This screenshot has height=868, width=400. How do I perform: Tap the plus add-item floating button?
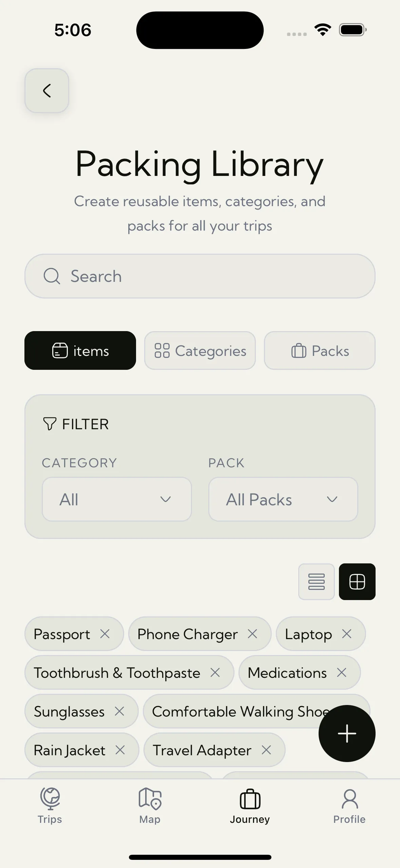(x=347, y=733)
